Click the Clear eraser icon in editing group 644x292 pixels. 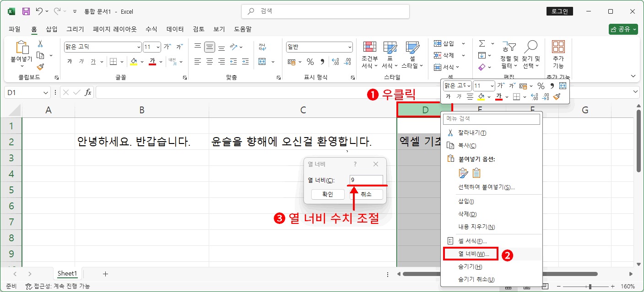(482, 67)
